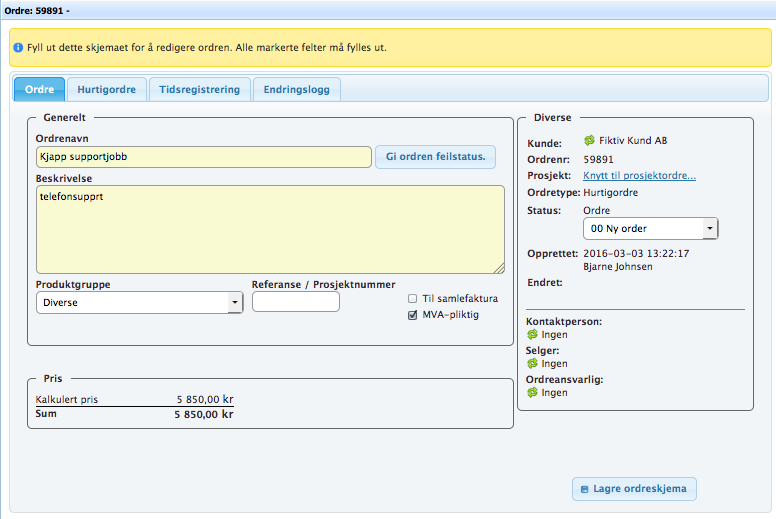Click the info icon in yellow banner
Image resolution: width=776 pixels, height=519 pixels.
pyautogui.click(x=18, y=47)
